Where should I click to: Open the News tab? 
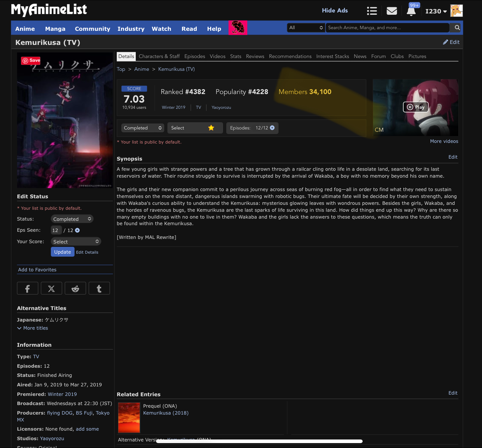click(x=360, y=56)
